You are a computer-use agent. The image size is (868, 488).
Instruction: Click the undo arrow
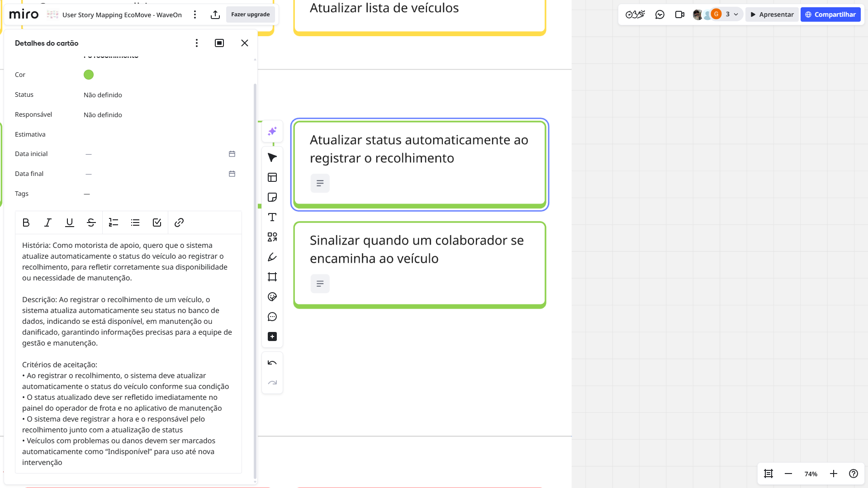pyautogui.click(x=272, y=363)
